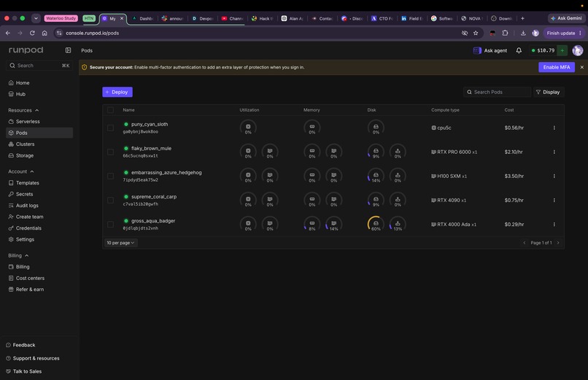Check the embarrassing_azure_hedgehog row checkbox
The height and width of the screenshot is (380, 588).
coord(110,176)
